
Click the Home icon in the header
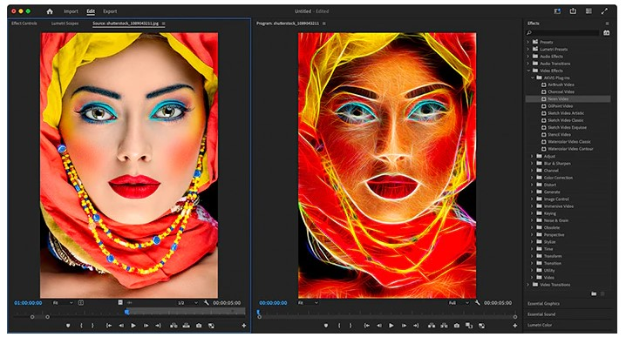(50, 11)
